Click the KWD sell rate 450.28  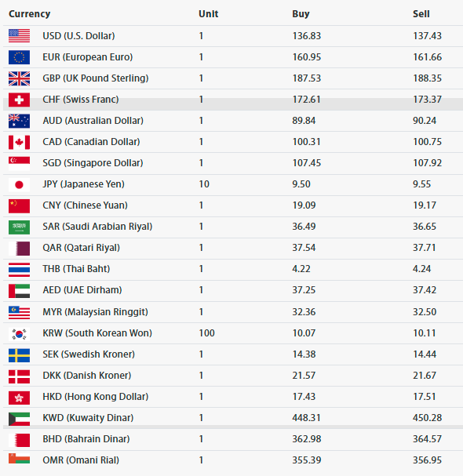(427, 418)
